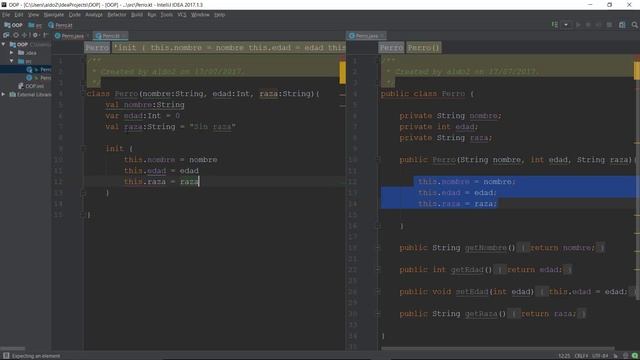Click the Search Everywhere magnifier icon
640x360 pixels.
635,25
